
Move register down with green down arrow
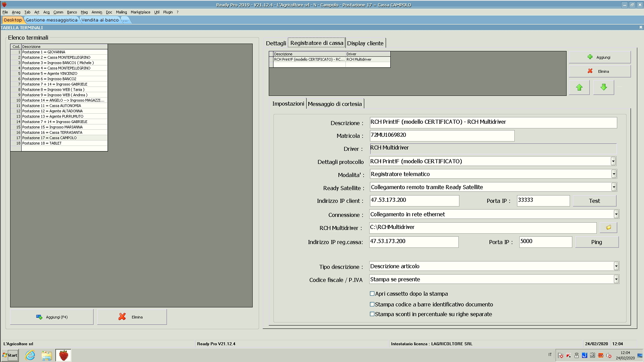pos(604,87)
